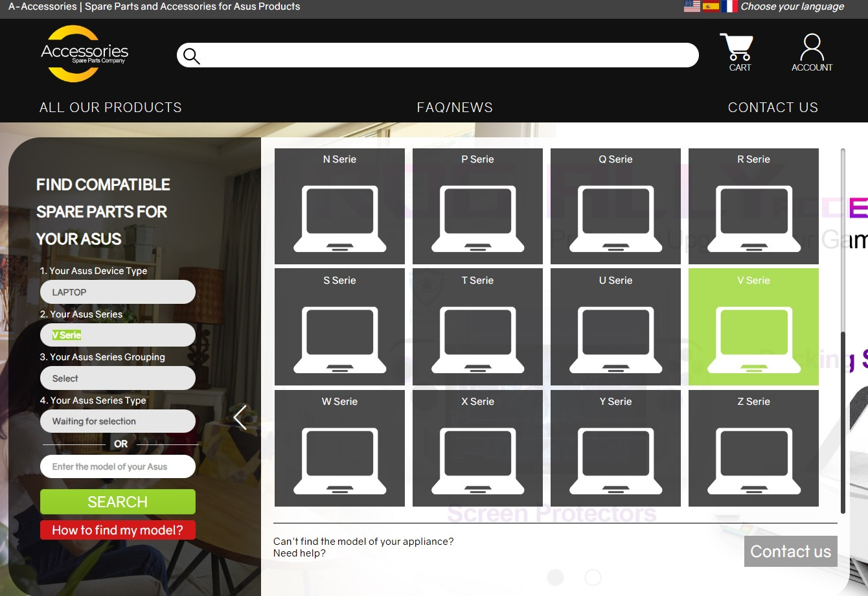868x596 pixels.
Task: Open the CONTACT US menu item
Action: (x=773, y=108)
